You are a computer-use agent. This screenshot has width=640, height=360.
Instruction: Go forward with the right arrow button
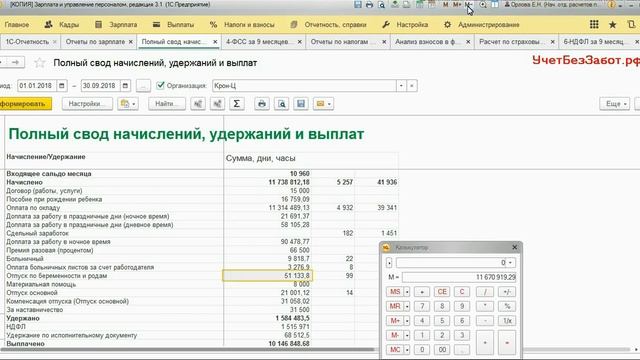[x=16, y=62]
